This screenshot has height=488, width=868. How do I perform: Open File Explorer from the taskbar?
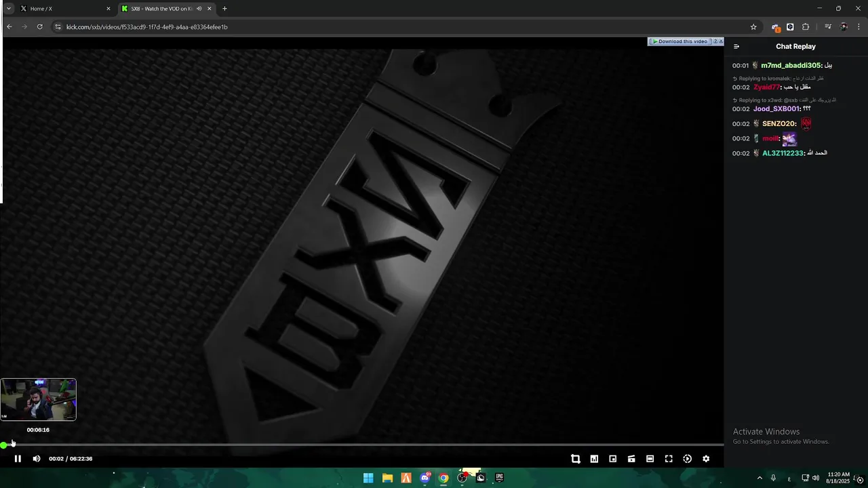[387, 478]
